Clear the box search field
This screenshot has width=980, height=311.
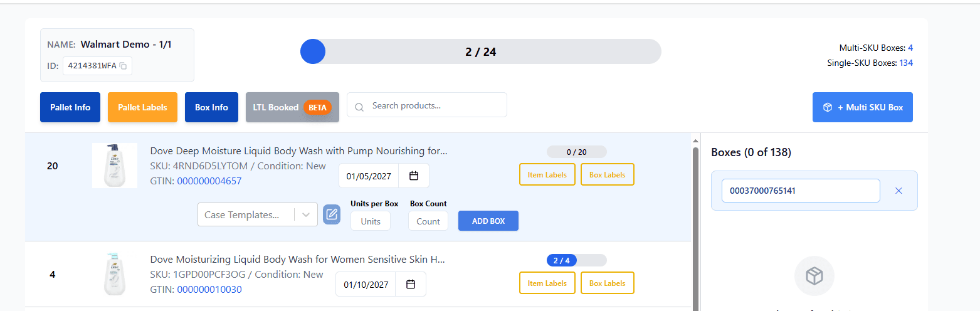pyautogui.click(x=898, y=191)
